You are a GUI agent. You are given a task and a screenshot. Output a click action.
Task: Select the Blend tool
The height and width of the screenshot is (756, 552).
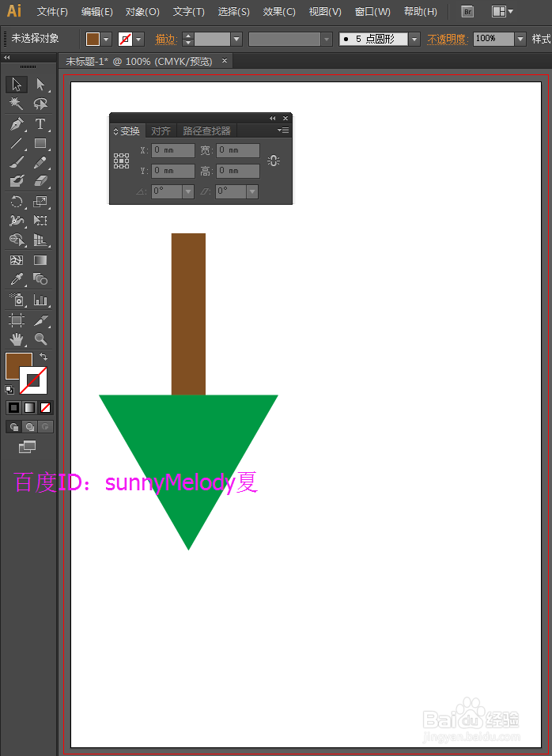[40, 279]
